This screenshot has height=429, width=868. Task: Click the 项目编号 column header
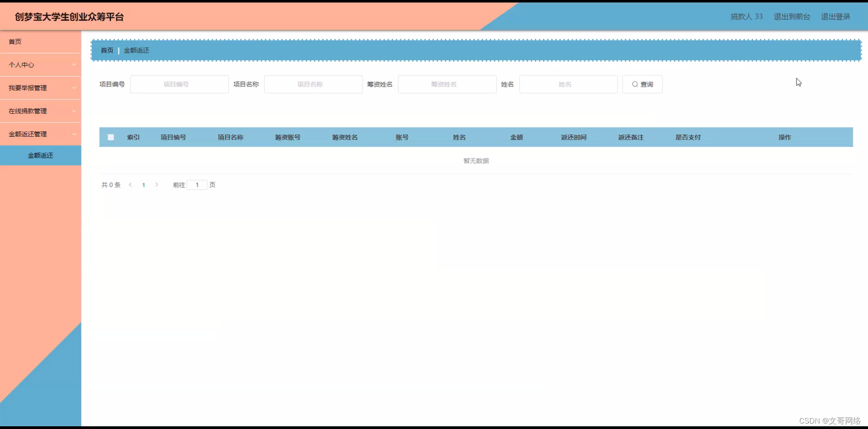point(173,137)
